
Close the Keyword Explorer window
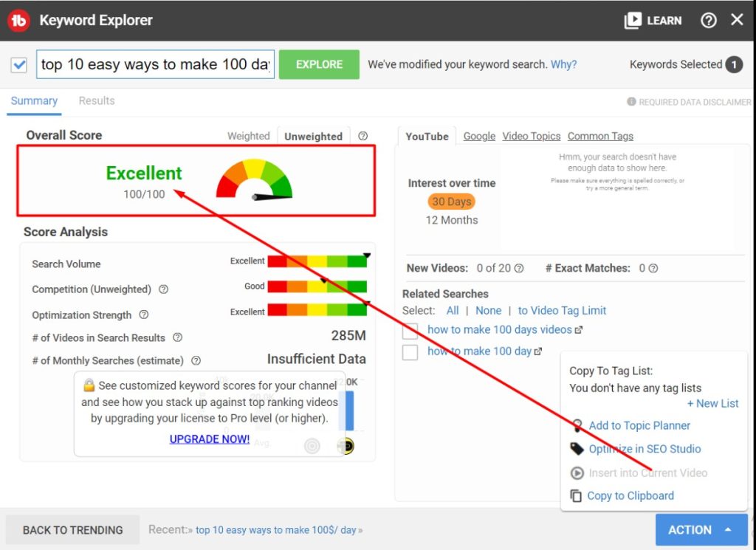[x=738, y=20]
